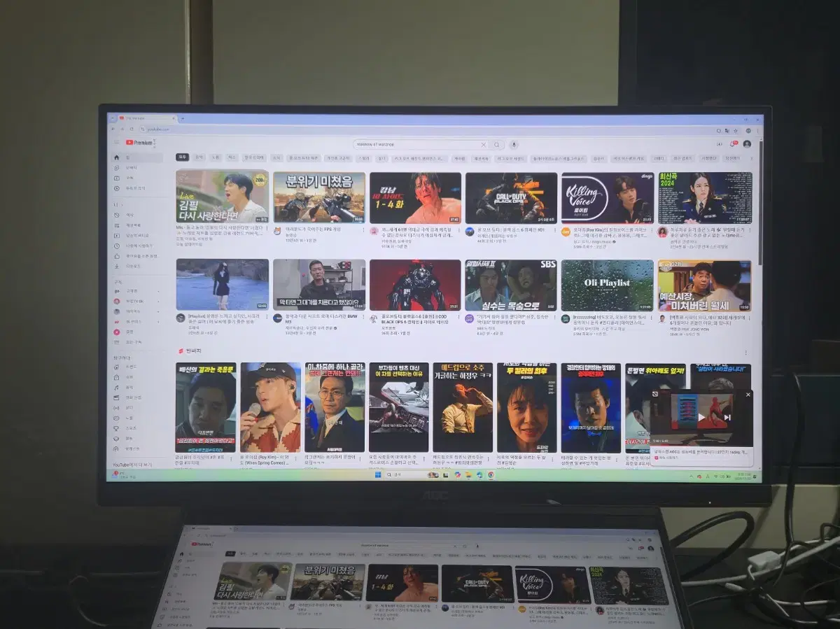Open Watch Later in the sidebar
The width and height of the screenshot is (840, 629).
[135, 246]
